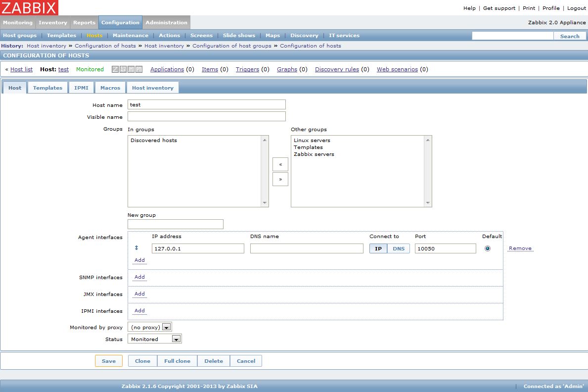Viewport: 588px width, 392px height.
Task: Open the Monitoring menu
Action: (18, 23)
